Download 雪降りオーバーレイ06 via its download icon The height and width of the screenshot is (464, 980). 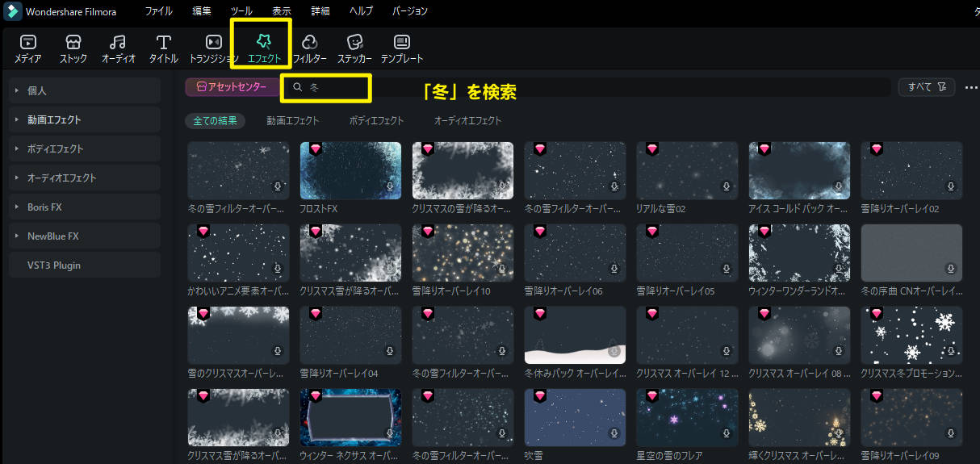[x=614, y=268]
